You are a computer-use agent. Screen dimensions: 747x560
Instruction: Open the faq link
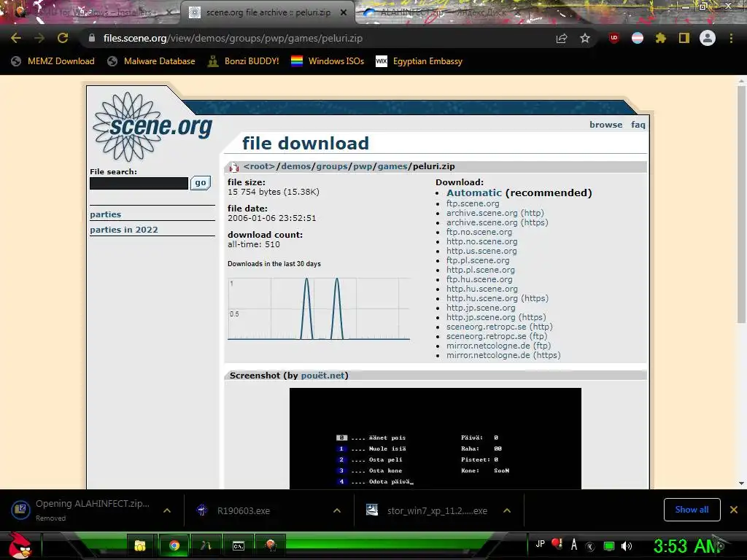click(x=638, y=124)
